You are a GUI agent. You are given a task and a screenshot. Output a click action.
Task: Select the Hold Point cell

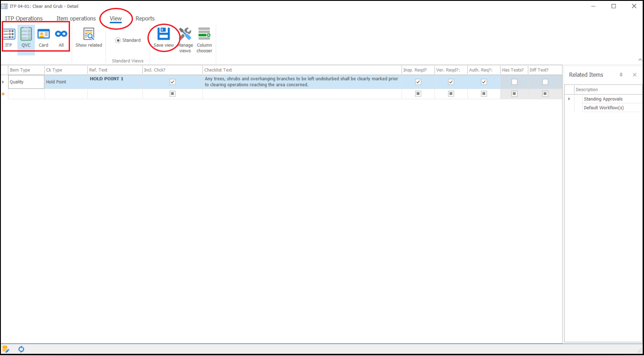[x=66, y=82]
